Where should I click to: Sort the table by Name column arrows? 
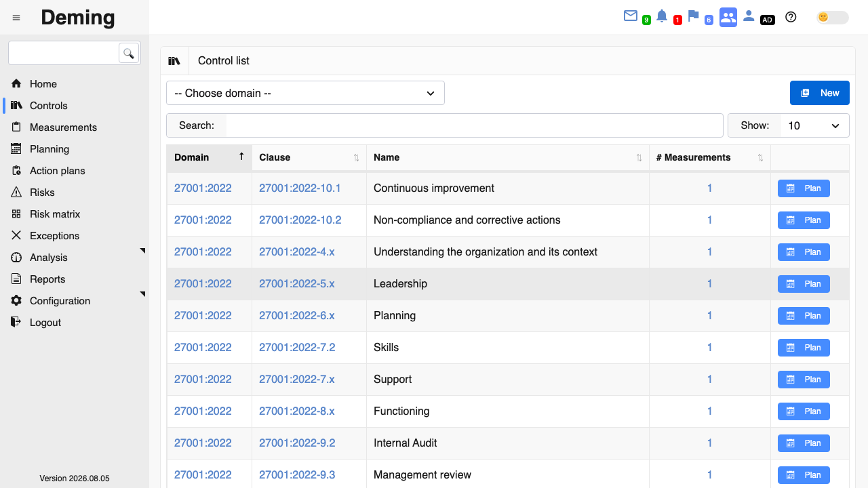(x=639, y=157)
